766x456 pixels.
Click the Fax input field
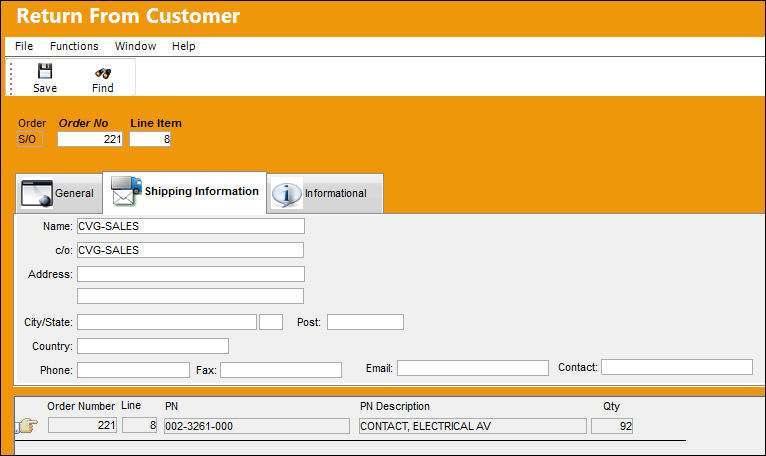click(x=281, y=370)
